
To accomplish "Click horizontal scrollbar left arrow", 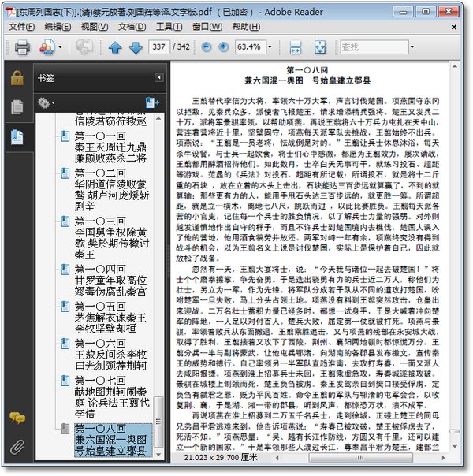I will [277, 458].
